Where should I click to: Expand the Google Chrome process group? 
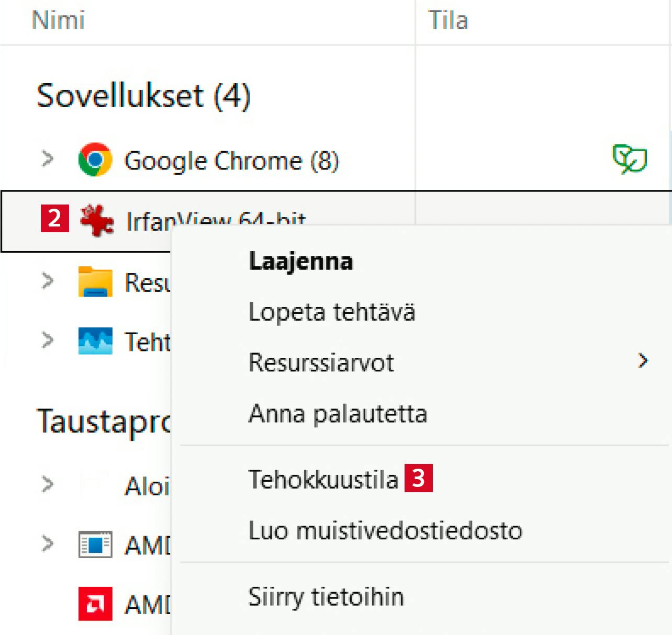point(48,158)
